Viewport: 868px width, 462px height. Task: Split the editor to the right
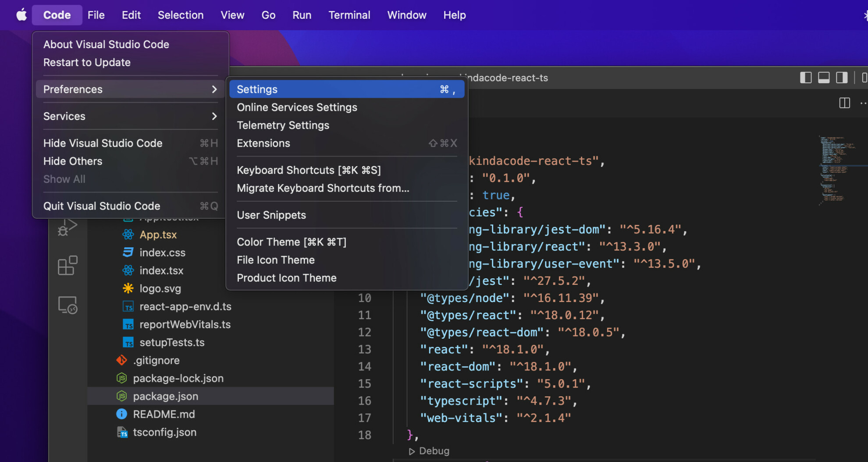pyautogui.click(x=844, y=103)
